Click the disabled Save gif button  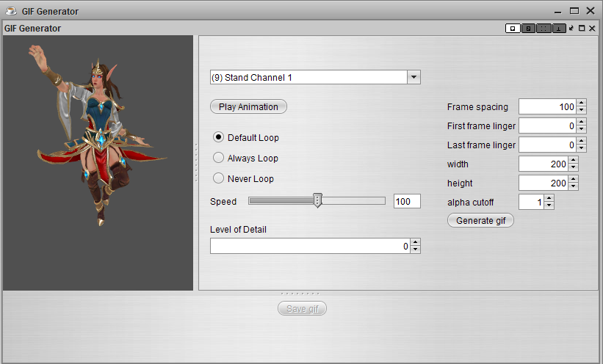tap(303, 309)
